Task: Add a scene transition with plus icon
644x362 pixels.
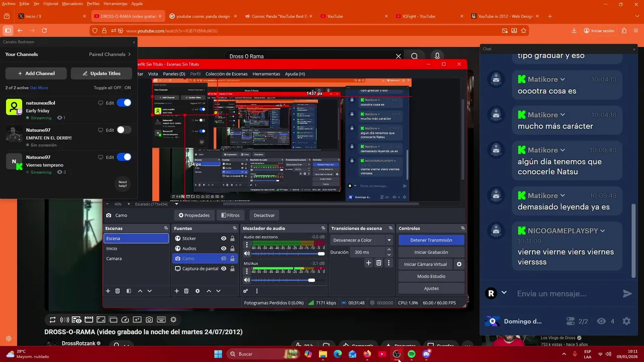Action: 369,263
